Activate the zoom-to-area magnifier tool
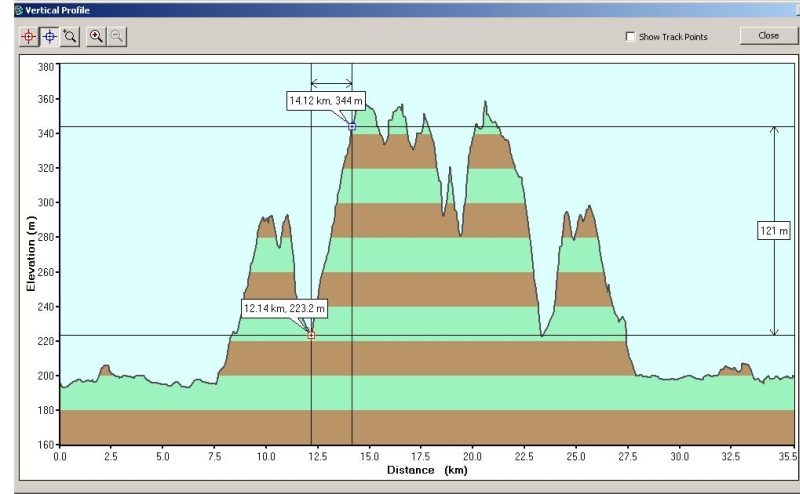 point(69,35)
